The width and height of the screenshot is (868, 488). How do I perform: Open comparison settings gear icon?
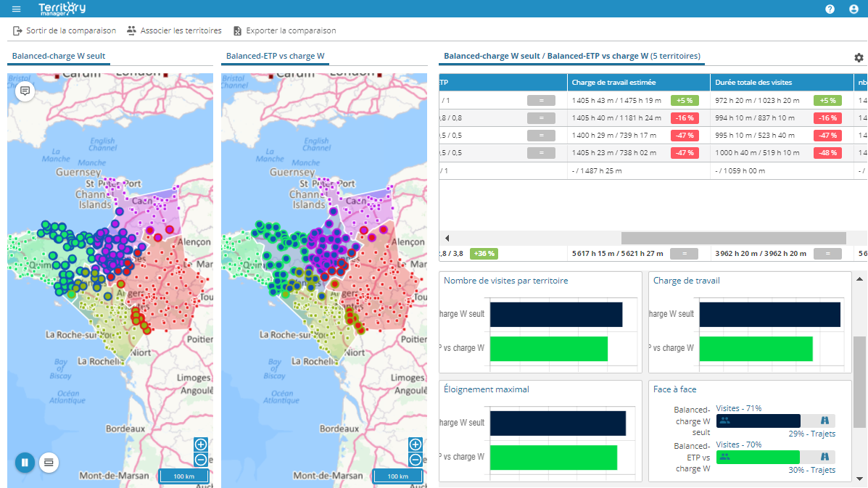859,57
